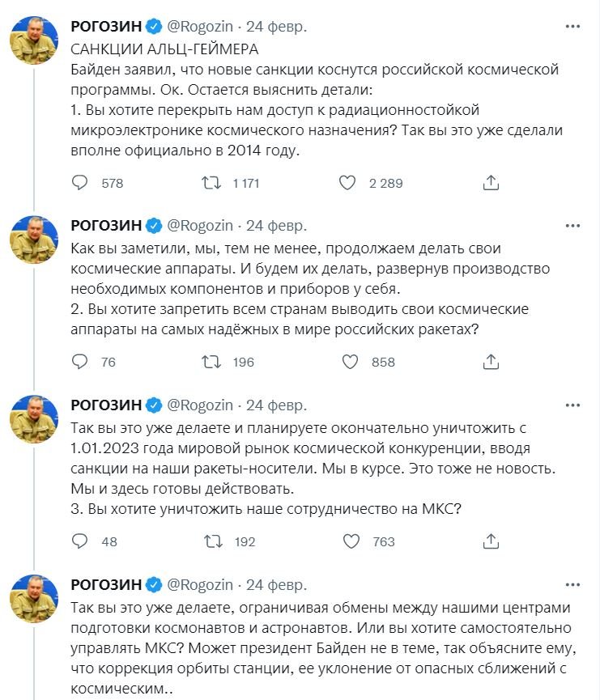Open more options on second tweet
600x700 pixels.
tap(572, 225)
